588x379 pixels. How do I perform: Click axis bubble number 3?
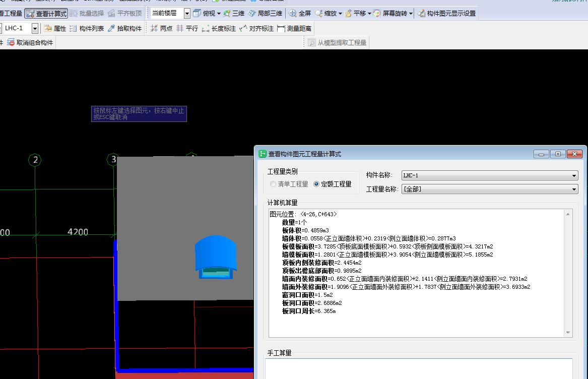click(113, 160)
